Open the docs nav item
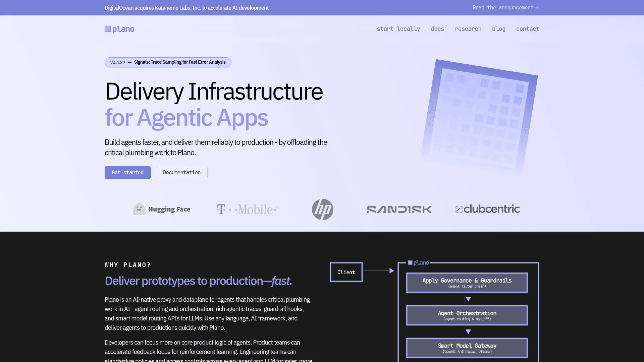Viewport: 644px width, 362px height. [x=437, y=29]
